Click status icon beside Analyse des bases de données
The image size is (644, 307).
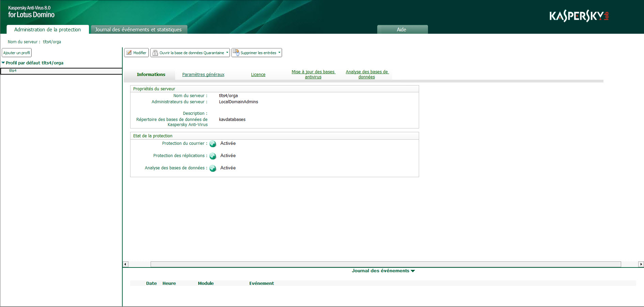tap(213, 168)
